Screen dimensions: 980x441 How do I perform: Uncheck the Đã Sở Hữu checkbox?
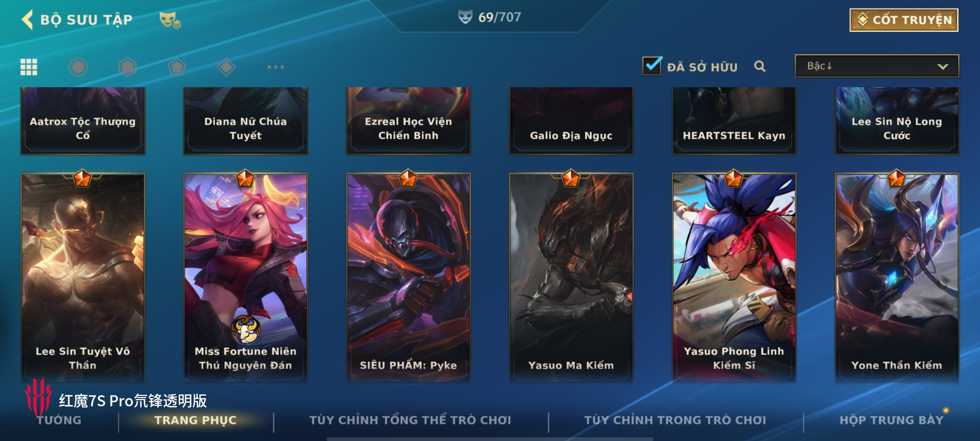click(652, 65)
